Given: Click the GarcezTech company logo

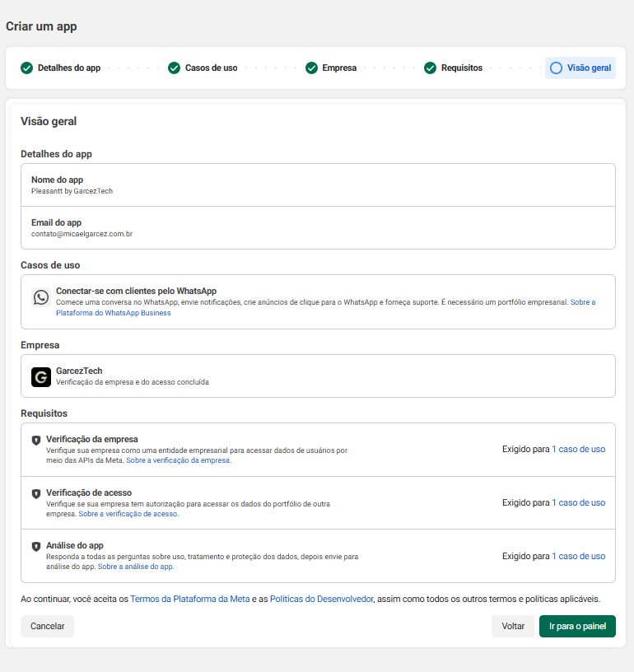Looking at the screenshot, I should [41, 377].
